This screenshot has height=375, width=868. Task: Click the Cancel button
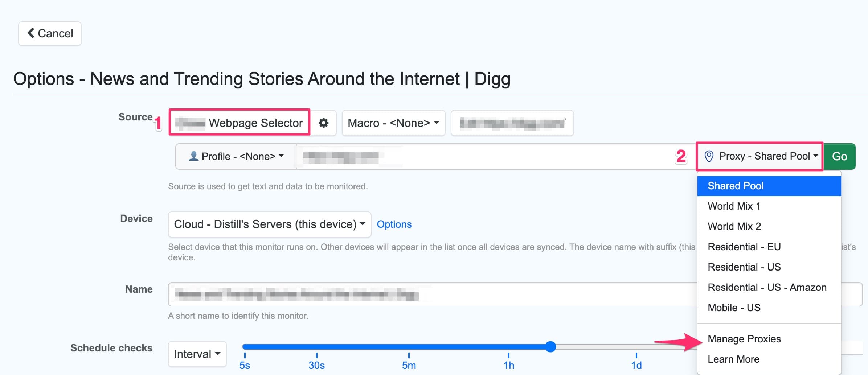point(50,33)
